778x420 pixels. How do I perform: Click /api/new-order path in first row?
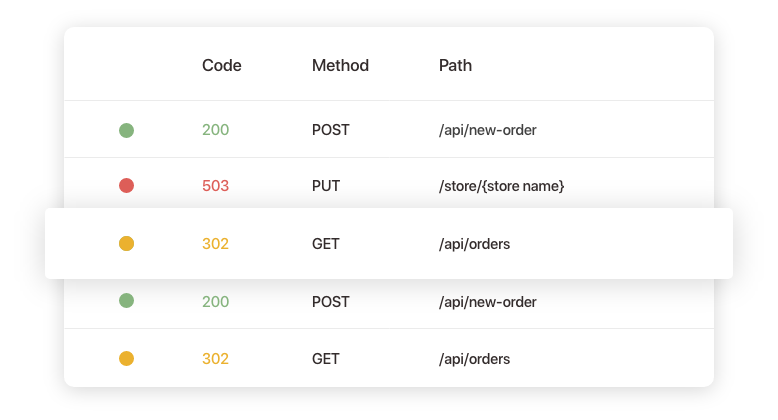click(x=488, y=130)
